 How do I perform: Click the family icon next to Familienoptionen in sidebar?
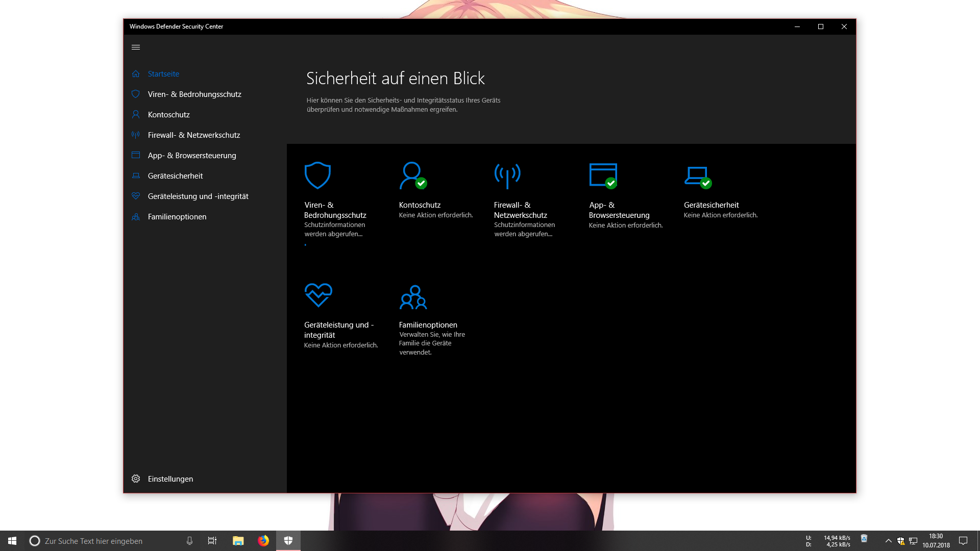pos(136,216)
